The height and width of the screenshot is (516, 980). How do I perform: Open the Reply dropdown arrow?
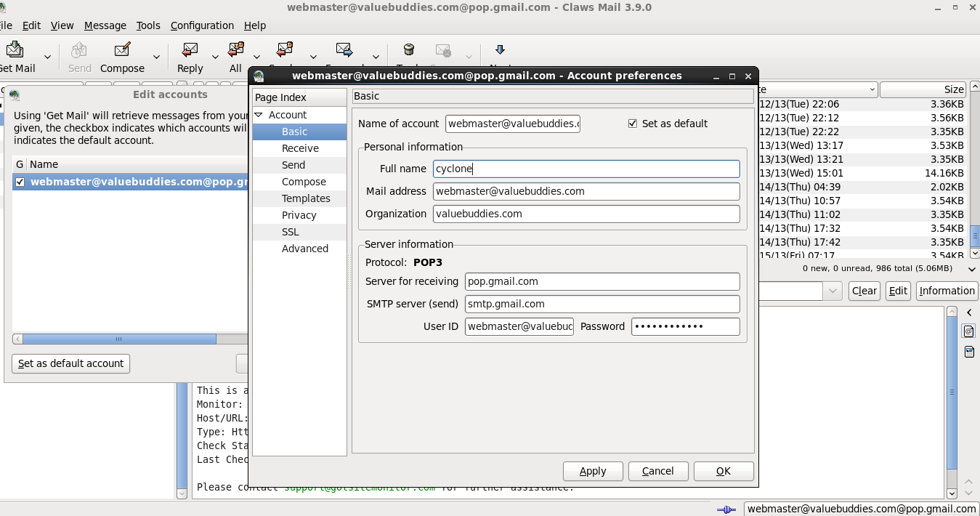215,57
